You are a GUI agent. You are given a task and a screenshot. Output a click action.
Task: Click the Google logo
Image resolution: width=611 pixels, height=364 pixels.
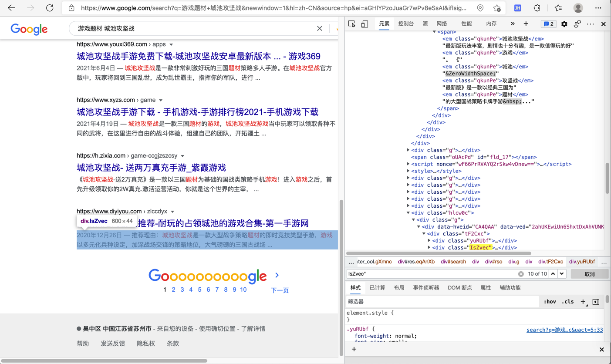click(x=29, y=29)
